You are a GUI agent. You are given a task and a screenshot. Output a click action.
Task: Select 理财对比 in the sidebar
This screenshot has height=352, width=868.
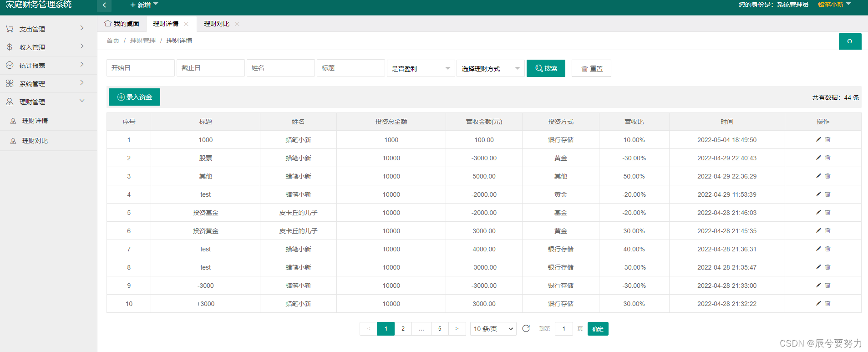(48, 141)
